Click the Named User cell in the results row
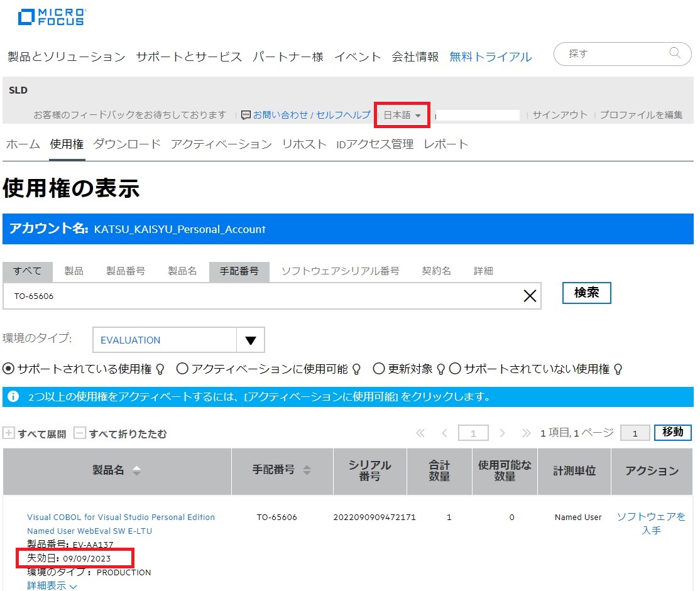This screenshot has width=700, height=591. pyautogui.click(x=578, y=518)
